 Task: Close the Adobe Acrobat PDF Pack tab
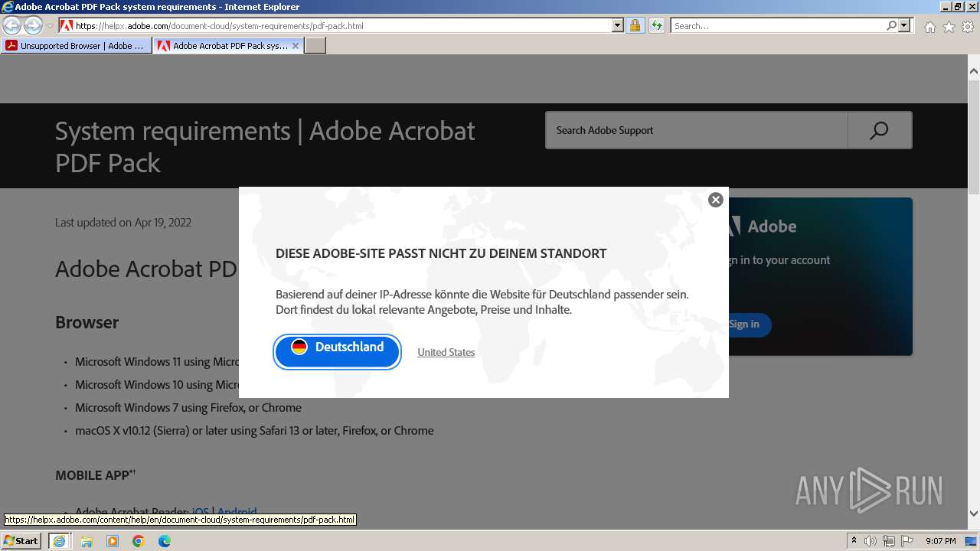[x=296, y=46]
